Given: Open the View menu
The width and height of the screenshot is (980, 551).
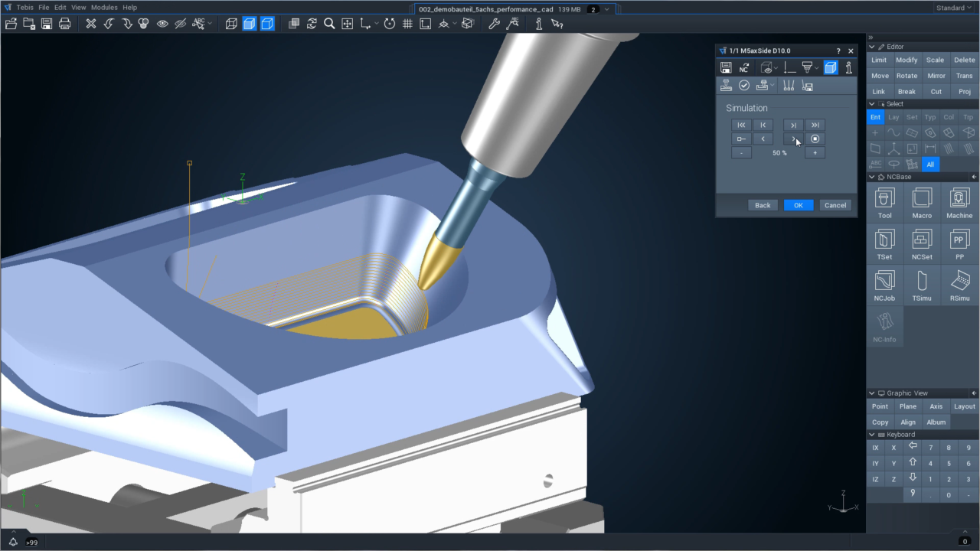Looking at the screenshot, I should (79, 8).
